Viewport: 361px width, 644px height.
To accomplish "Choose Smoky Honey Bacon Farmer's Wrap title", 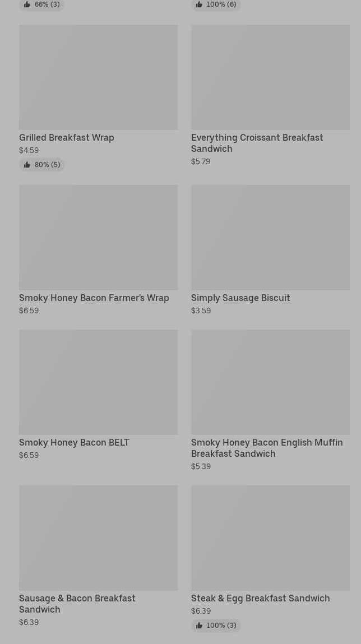I will (94, 298).
